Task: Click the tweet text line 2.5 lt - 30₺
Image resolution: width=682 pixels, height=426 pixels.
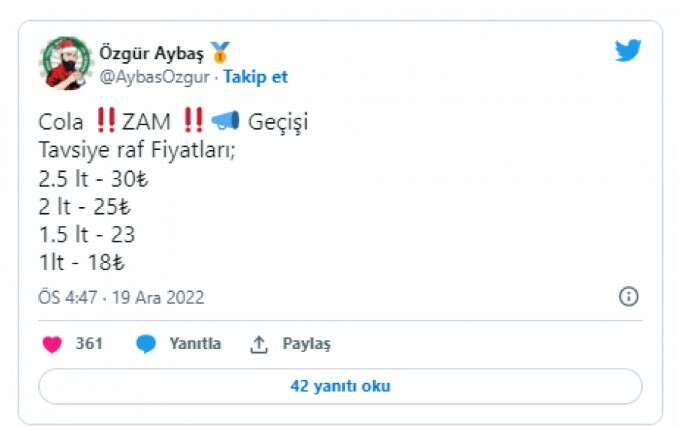Action: pyautogui.click(x=94, y=179)
